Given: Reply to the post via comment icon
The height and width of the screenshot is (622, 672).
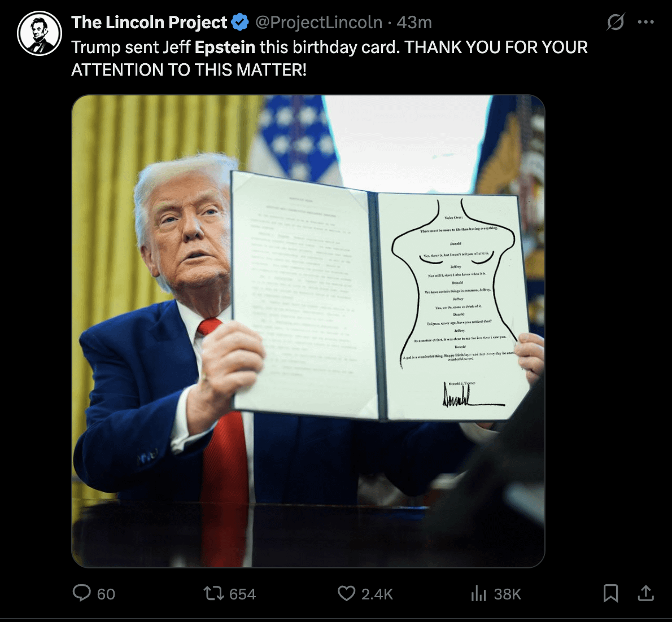Looking at the screenshot, I should click(81, 593).
